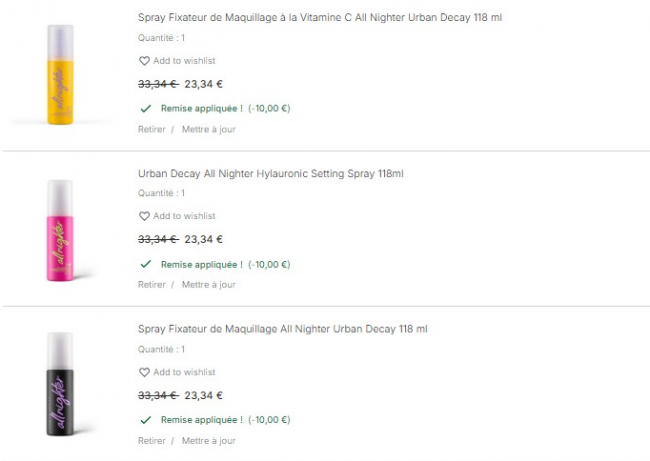Open the Urban Decay Hylauronic Setting Spray title
This screenshot has width=650, height=461.
click(270, 174)
